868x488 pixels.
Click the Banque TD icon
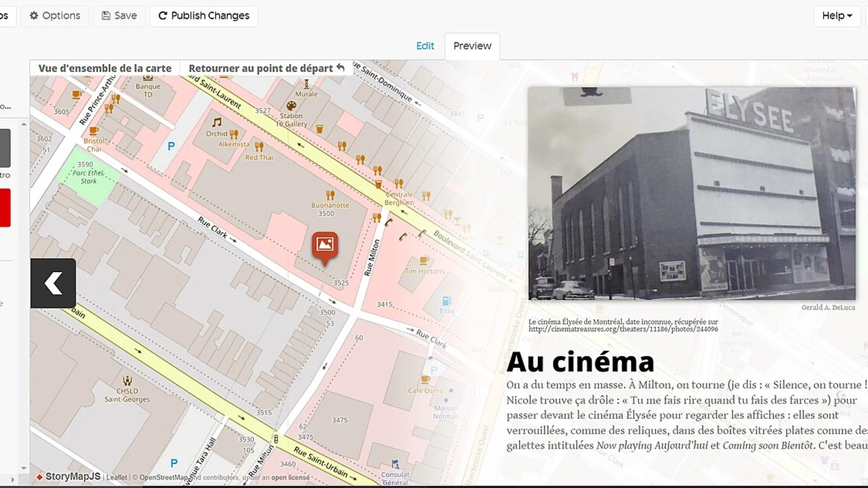148,79
